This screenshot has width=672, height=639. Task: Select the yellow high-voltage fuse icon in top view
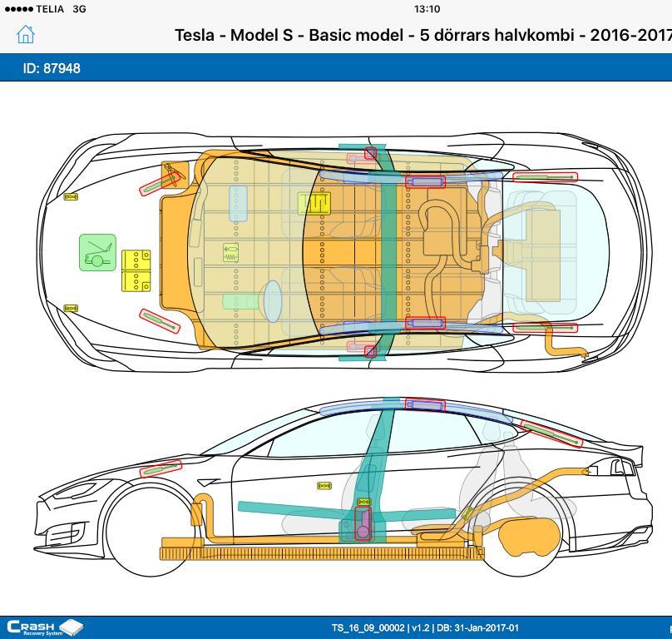pos(314,203)
